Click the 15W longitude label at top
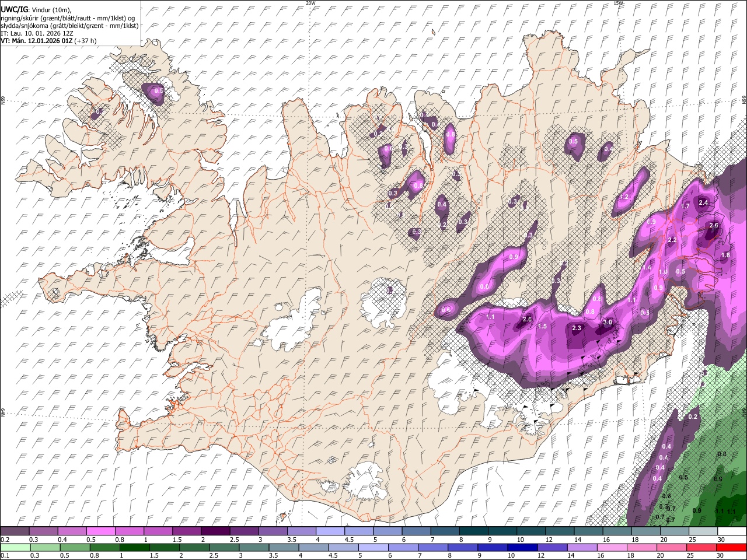 pos(618,3)
